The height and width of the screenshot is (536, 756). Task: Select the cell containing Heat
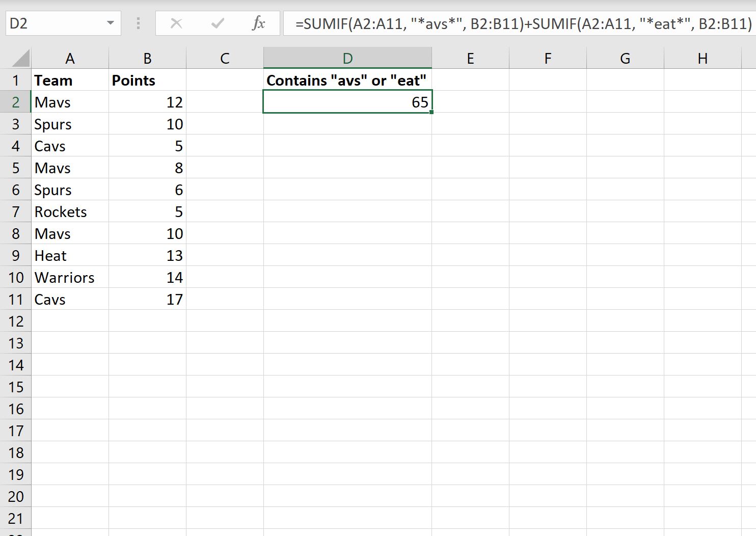tap(70, 255)
